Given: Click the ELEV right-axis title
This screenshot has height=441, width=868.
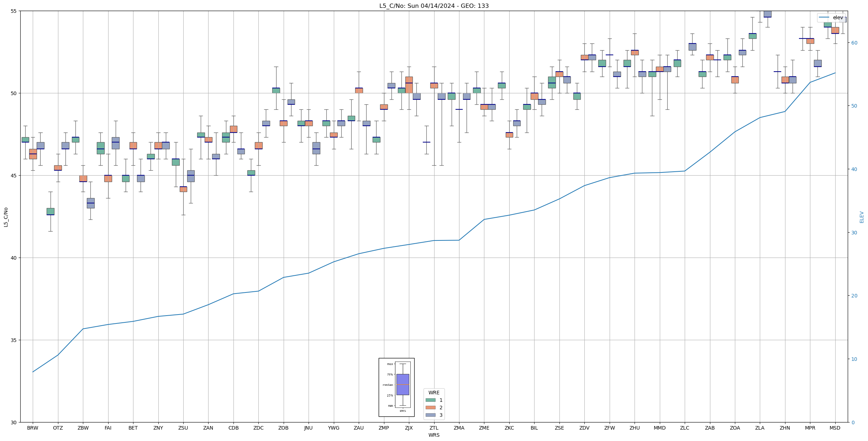Looking at the screenshot, I should coord(862,217).
